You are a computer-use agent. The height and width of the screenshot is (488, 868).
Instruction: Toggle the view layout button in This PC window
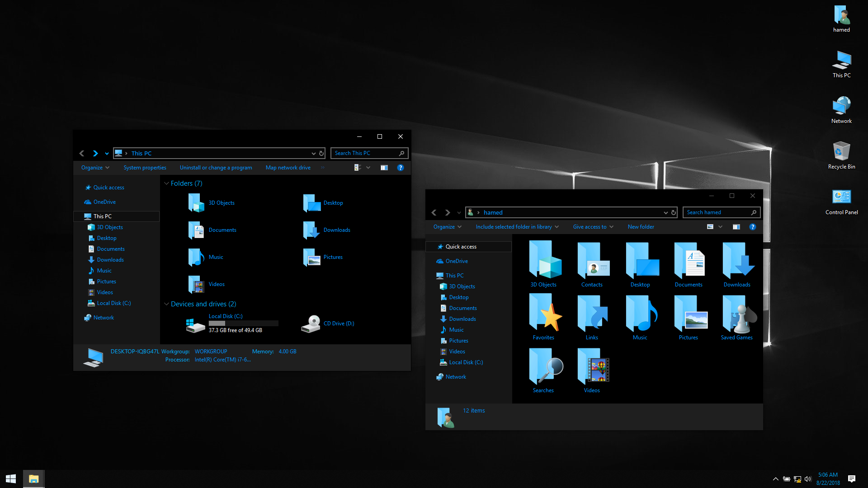pos(357,168)
